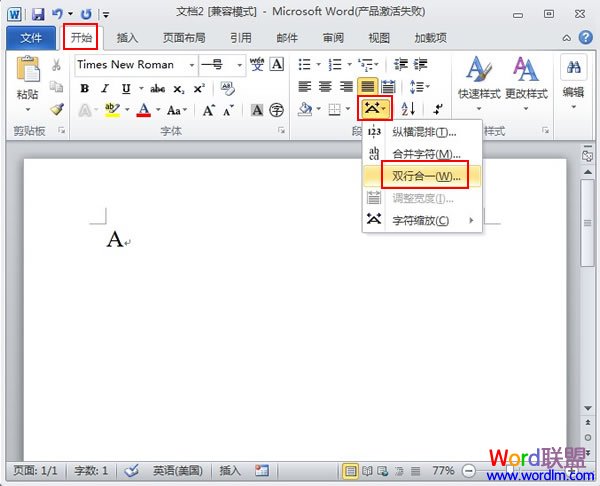
Task: Click 更改样式 Change Styles button
Action: click(x=526, y=83)
